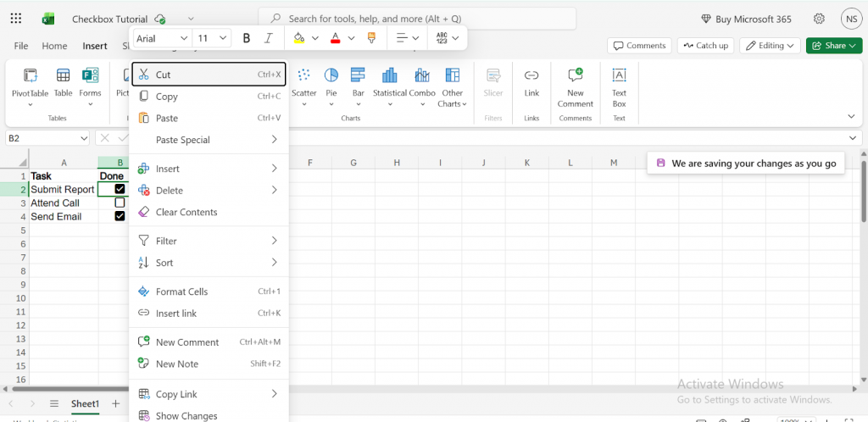Uncheck the Send Email checkbox
The height and width of the screenshot is (422, 868).
[120, 216]
